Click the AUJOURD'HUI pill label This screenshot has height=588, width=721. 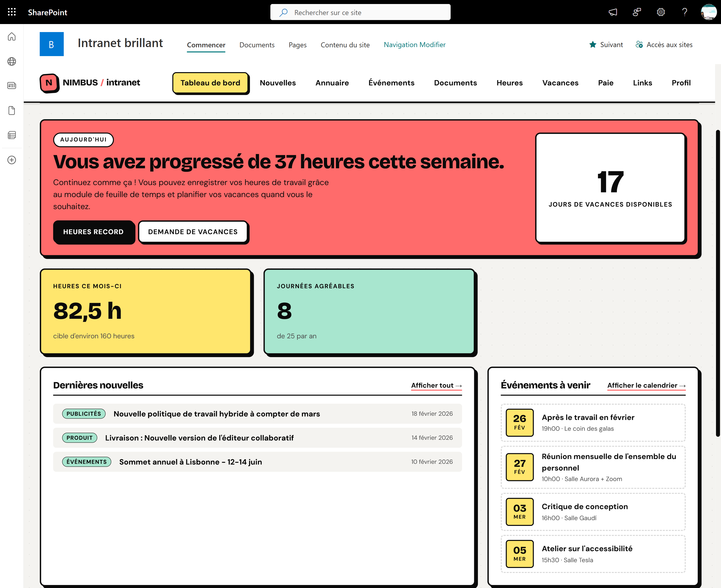tap(83, 139)
